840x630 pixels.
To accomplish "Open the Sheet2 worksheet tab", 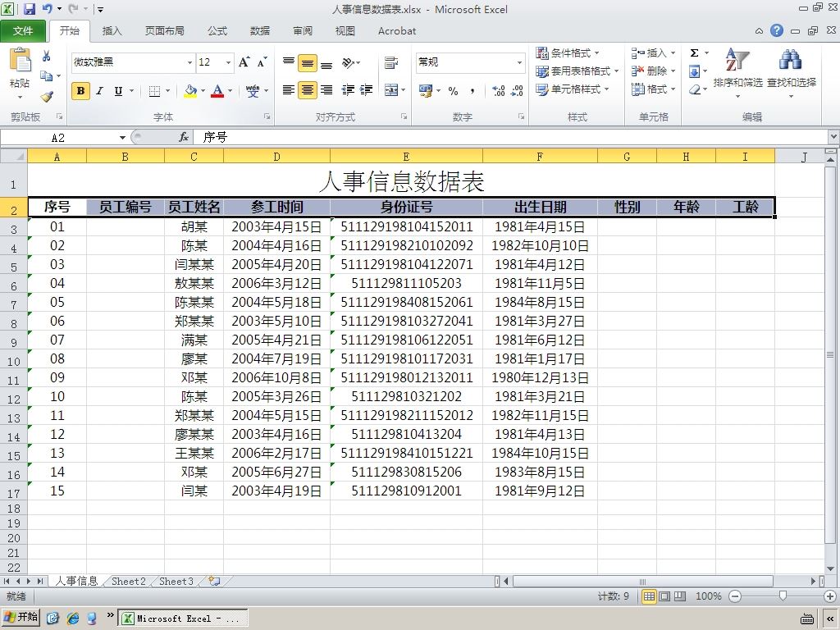I will (129, 582).
